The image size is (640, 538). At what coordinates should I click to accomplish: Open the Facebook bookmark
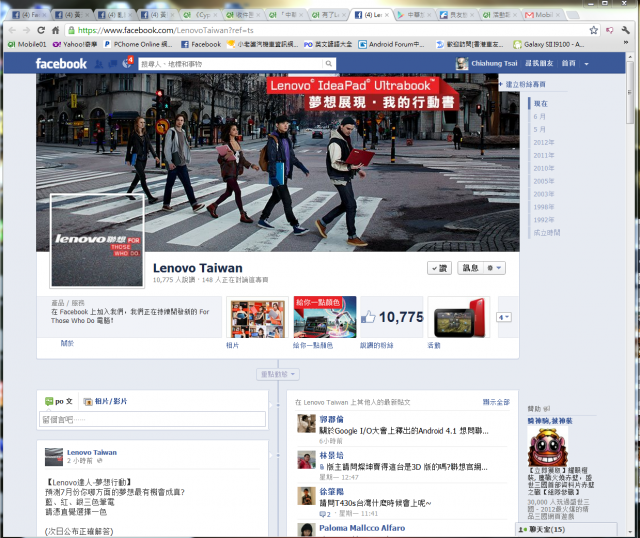tap(201, 44)
